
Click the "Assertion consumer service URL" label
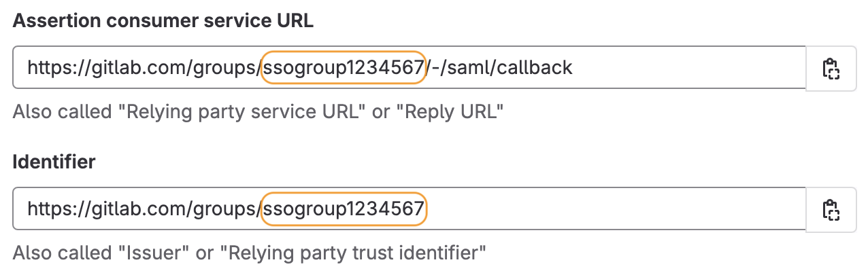(x=163, y=20)
